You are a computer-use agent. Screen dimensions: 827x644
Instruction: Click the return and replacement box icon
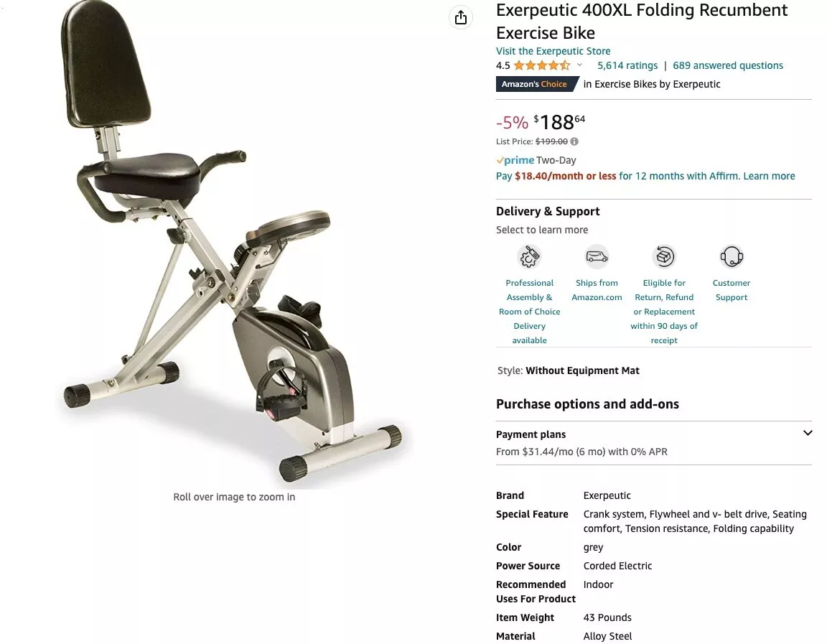[x=663, y=257]
